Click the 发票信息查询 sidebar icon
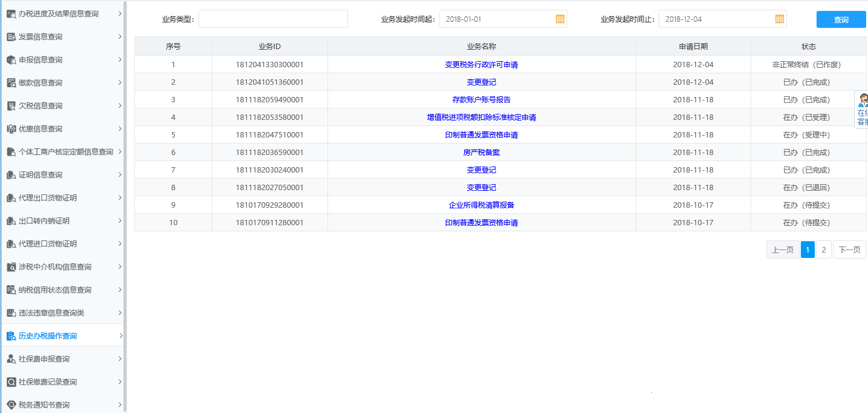This screenshot has width=868, height=413. [x=11, y=36]
